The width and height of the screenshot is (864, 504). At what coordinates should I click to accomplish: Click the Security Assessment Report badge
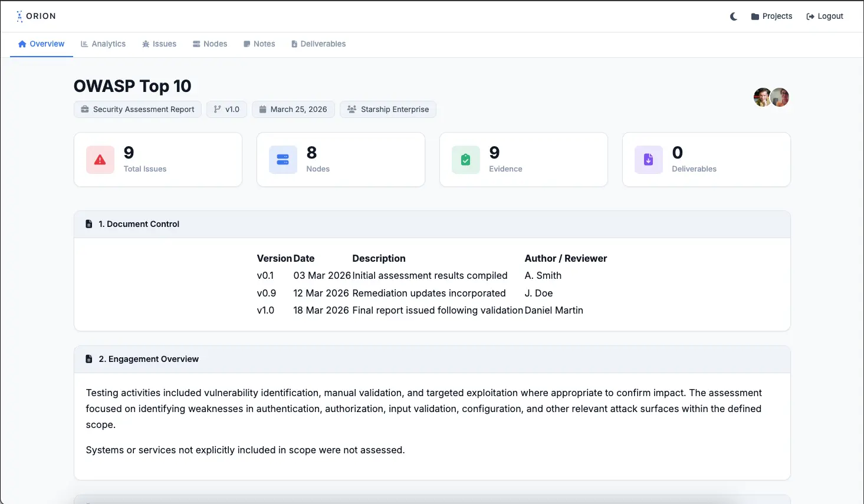[x=137, y=109]
